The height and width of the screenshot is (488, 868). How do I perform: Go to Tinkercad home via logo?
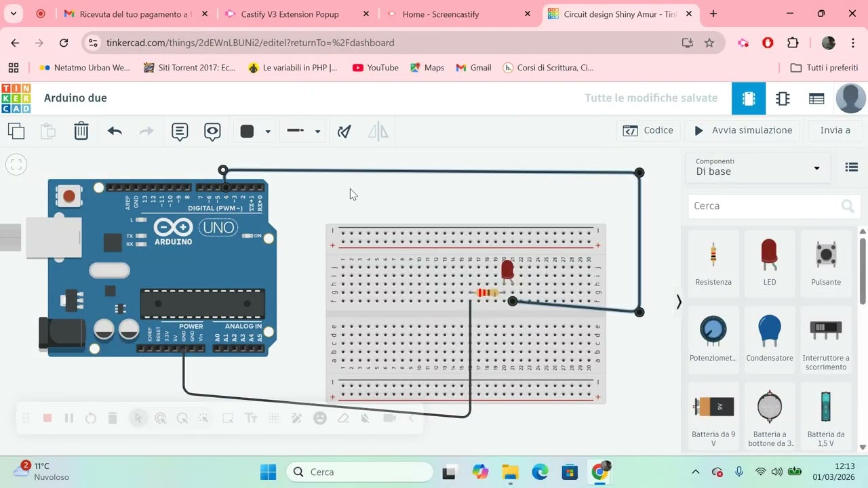pos(16,98)
